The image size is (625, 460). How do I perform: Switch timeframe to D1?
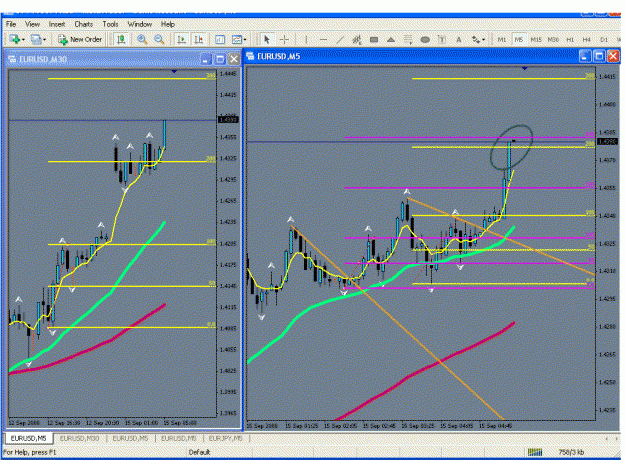(x=604, y=39)
